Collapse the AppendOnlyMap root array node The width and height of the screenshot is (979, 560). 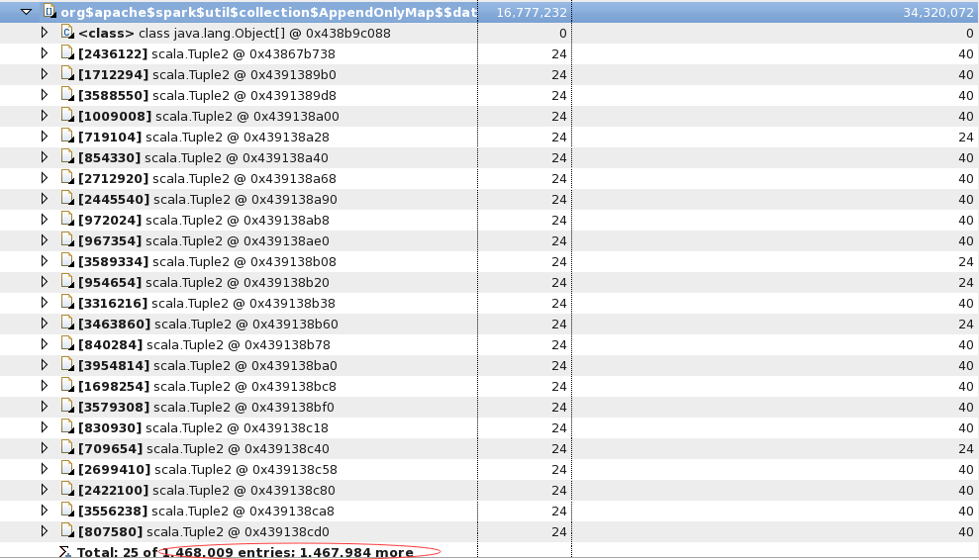pos(26,12)
